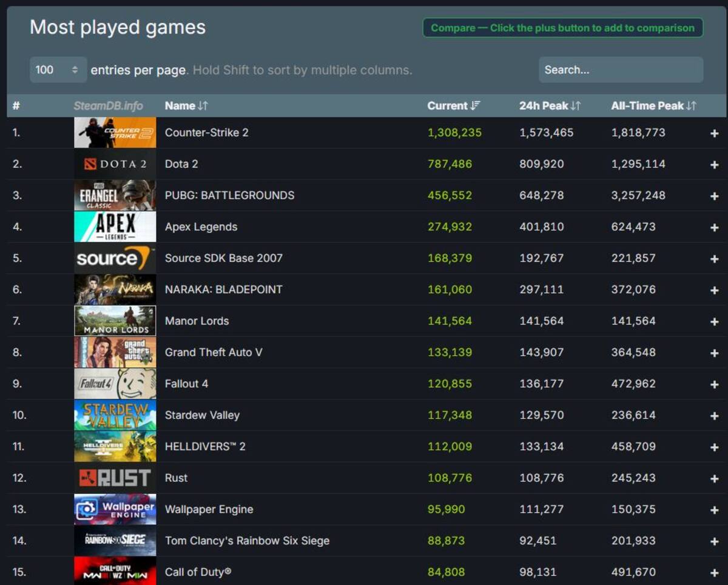Open the HELLDIVERS 2 name link
The width and height of the screenshot is (728, 585).
click(205, 447)
